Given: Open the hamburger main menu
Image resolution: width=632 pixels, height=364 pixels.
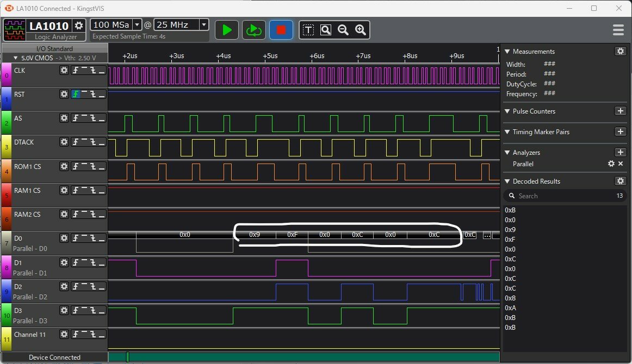Looking at the screenshot, I should [x=618, y=30].
